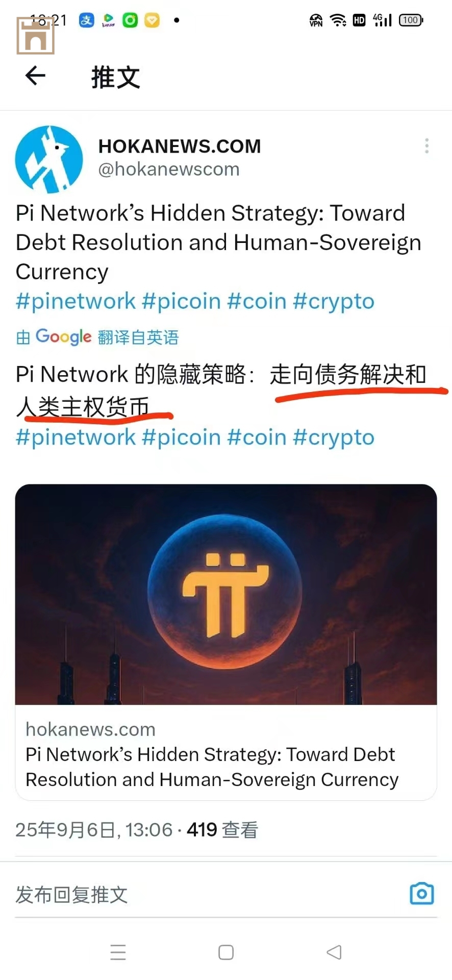The image size is (452, 980).
Task: Open #pinetwork hashtag in the original tweet
Action: (x=76, y=301)
